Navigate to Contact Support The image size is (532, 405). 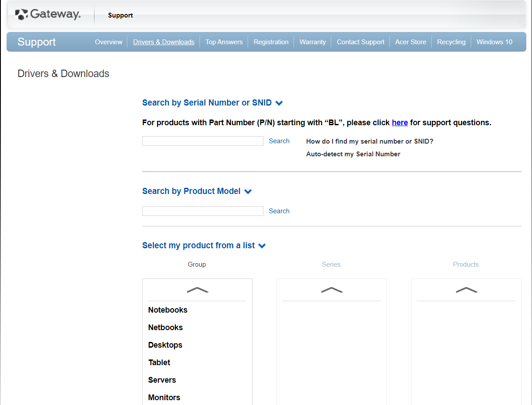(360, 42)
